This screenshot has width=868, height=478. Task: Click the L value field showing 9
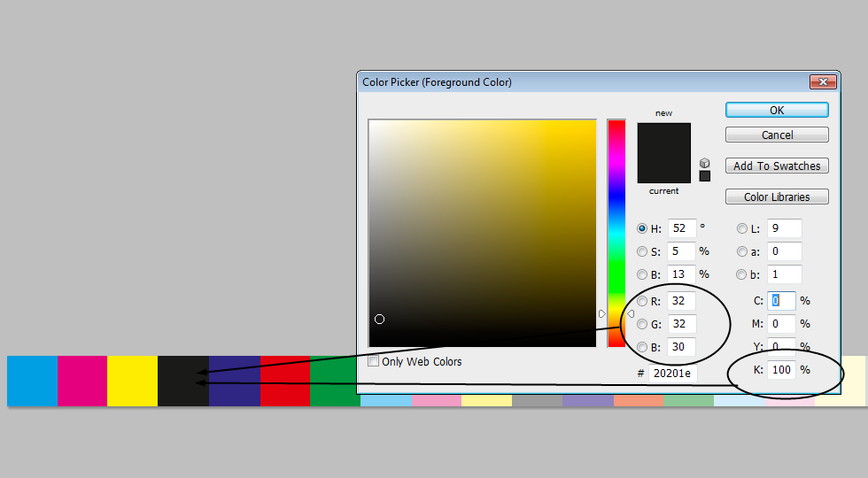[785, 228]
